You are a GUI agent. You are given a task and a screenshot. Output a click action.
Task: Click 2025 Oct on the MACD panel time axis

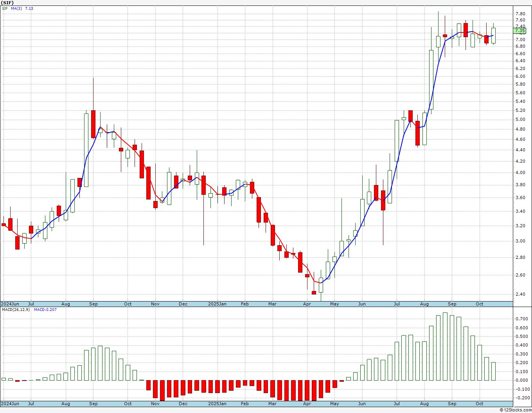480,404
